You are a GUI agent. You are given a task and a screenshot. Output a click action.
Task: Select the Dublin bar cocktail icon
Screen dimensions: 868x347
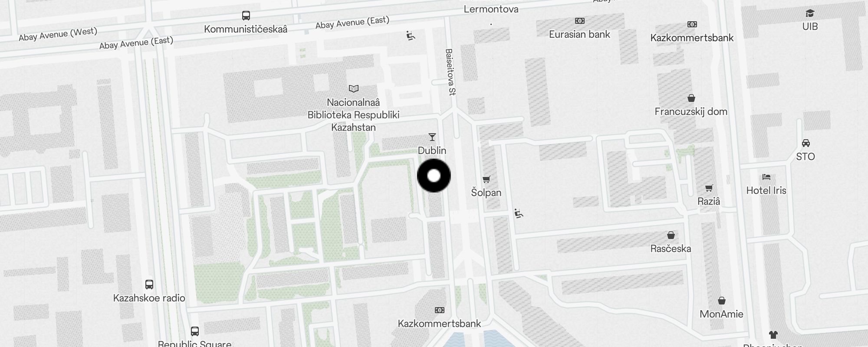pyautogui.click(x=432, y=137)
